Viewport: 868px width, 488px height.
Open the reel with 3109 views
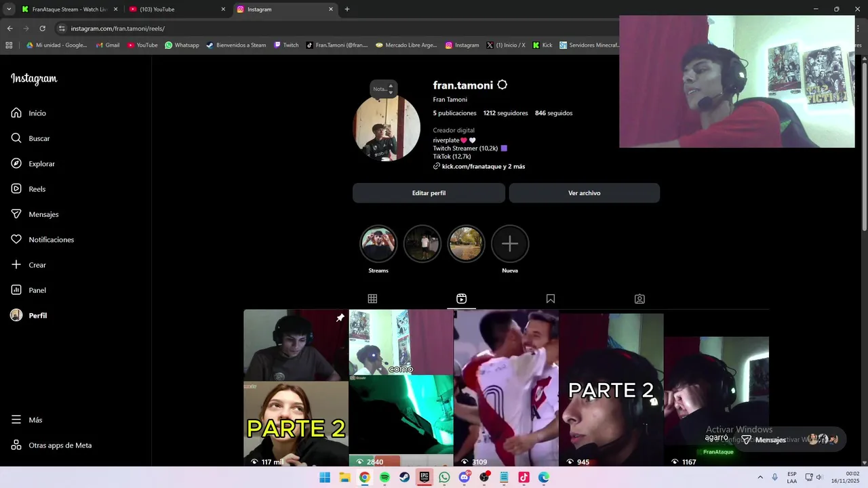(506, 388)
